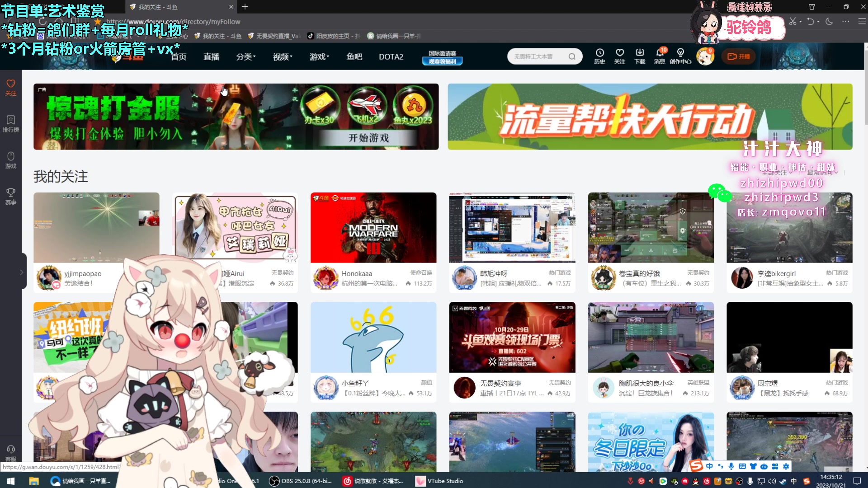Open bookmark 阳皮皮的主页

333,36
